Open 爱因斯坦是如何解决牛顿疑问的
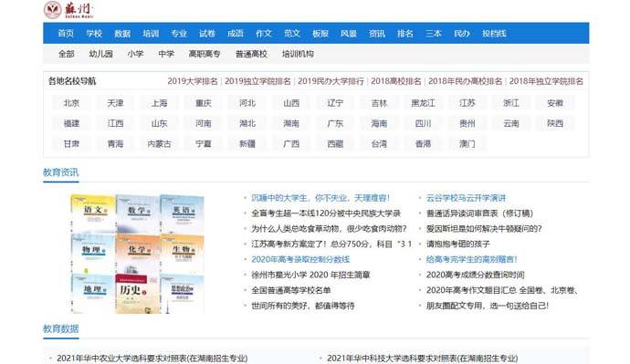Viewport: 630px width, 364px height. (484, 228)
